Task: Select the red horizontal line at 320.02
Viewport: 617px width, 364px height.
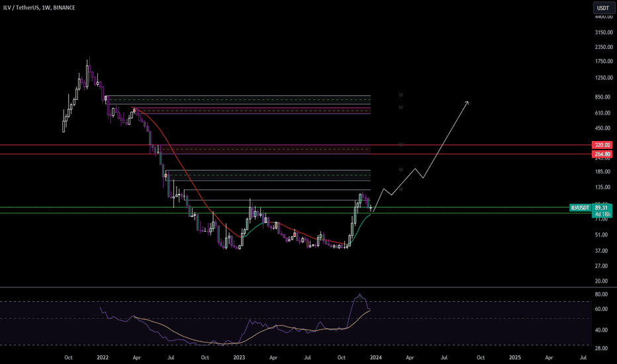Action: 295,145
